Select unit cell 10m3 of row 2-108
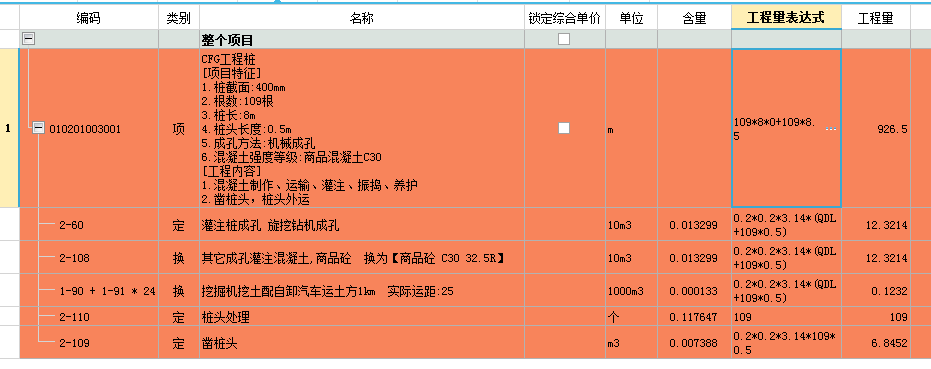Viewport: 931px width, 369px height. click(631, 257)
